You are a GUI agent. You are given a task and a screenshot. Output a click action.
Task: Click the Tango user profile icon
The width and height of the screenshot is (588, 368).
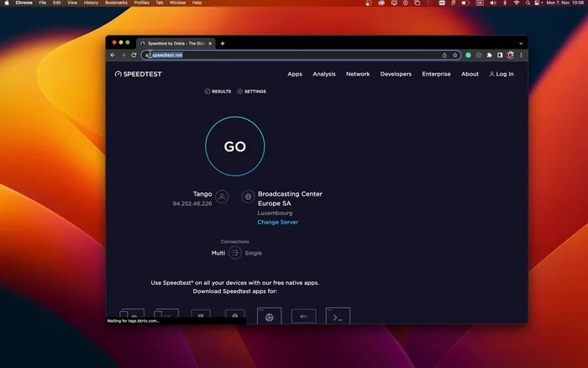point(222,197)
